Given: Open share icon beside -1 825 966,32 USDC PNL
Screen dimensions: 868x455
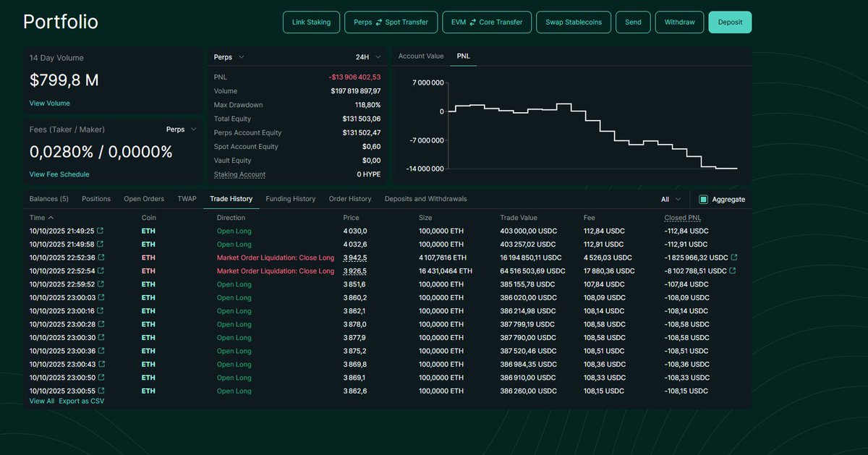Looking at the screenshot, I should (x=734, y=258).
